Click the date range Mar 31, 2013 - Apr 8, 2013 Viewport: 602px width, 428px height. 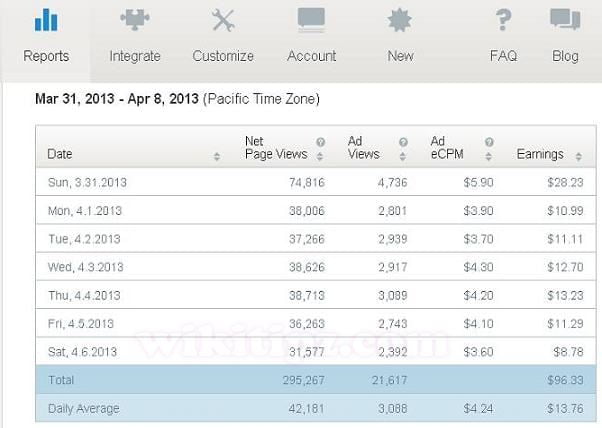pos(117,99)
